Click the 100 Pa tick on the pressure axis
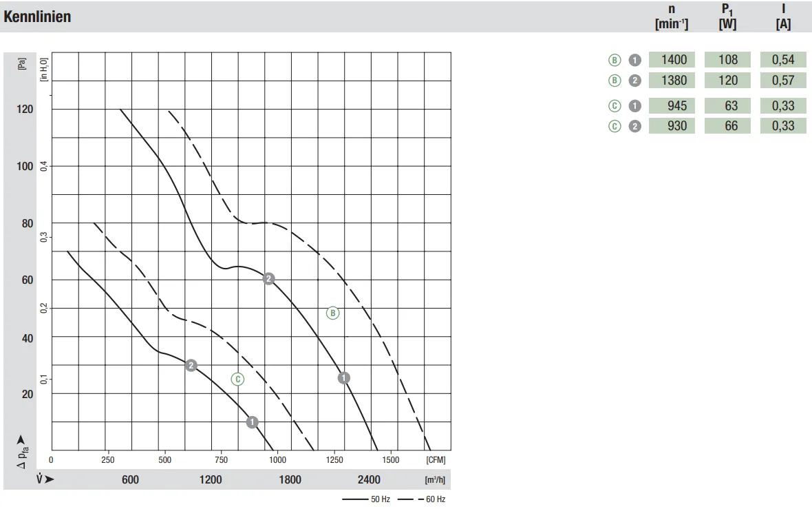The height and width of the screenshot is (509, 812). coord(25,167)
